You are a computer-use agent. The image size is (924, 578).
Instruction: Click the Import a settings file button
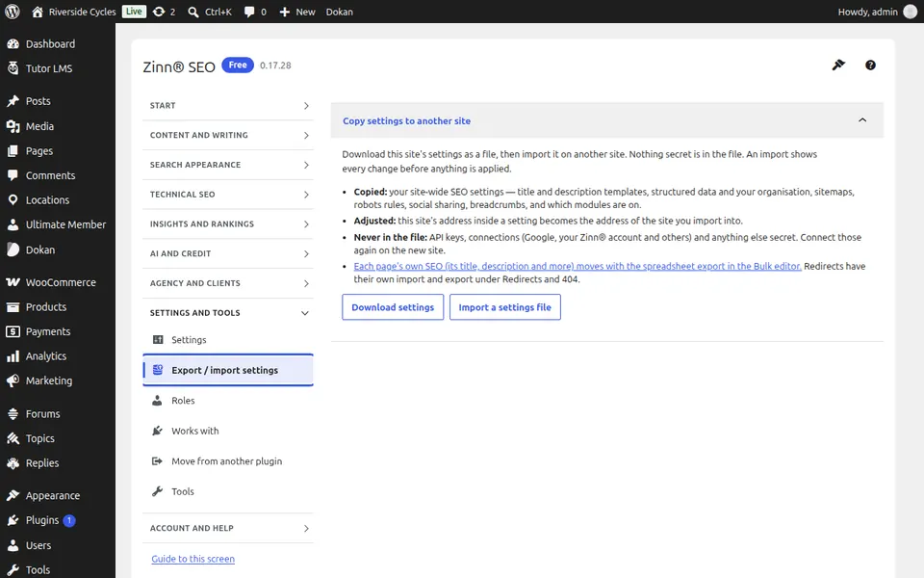[x=505, y=307]
